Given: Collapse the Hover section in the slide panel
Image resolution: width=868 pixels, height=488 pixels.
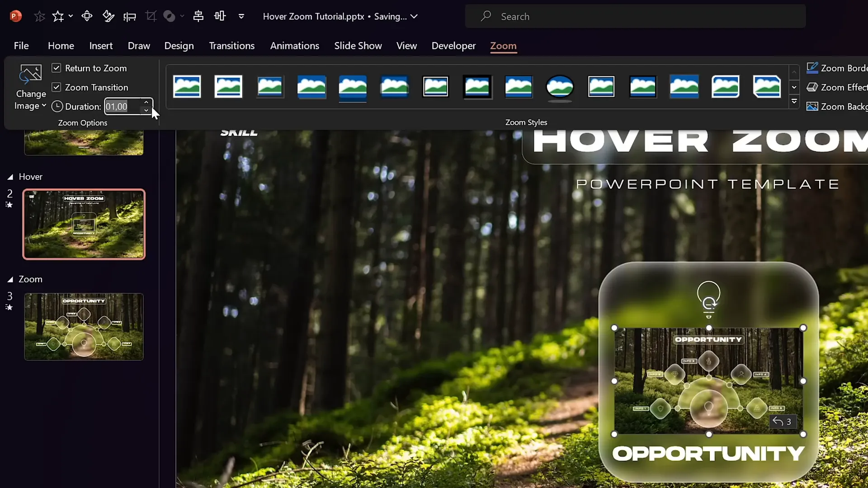Looking at the screenshot, I should (11, 176).
